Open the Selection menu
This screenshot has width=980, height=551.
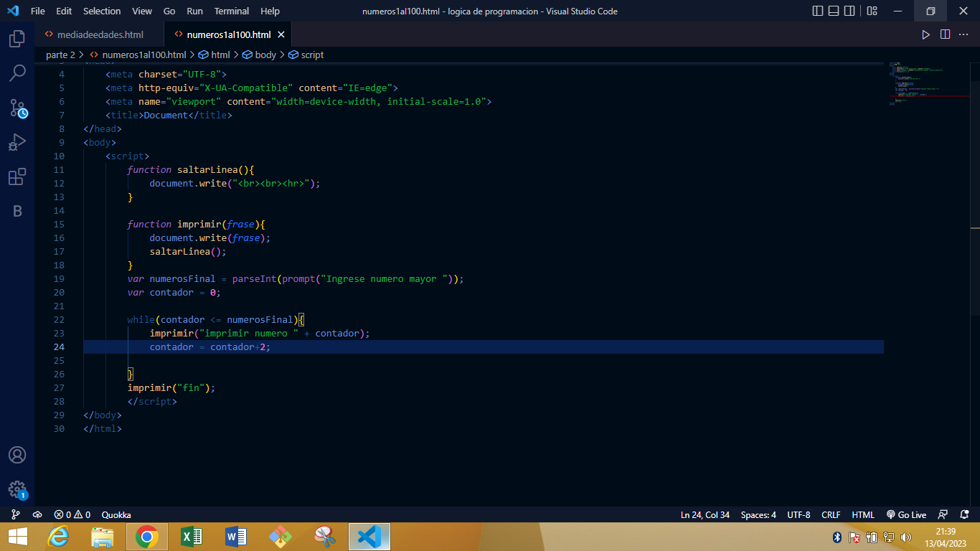(102, 11)
